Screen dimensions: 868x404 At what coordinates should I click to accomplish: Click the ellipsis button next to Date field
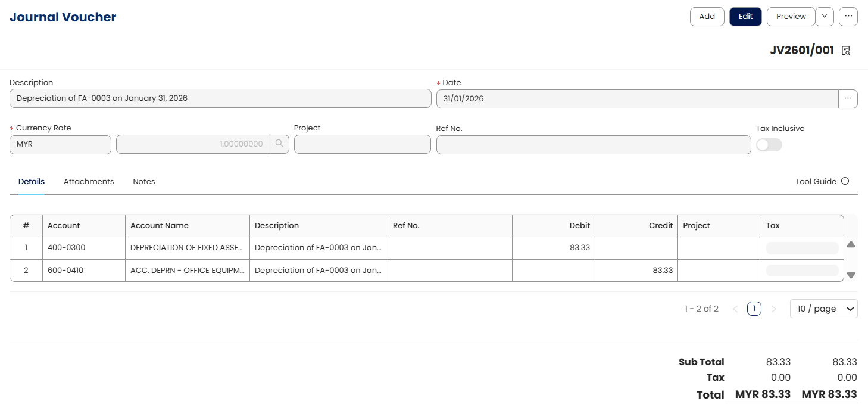point(848,99)
